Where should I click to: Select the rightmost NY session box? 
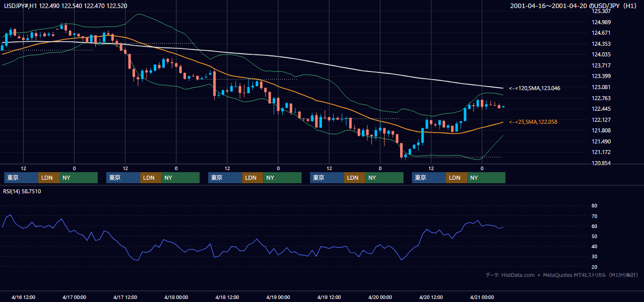[486, 178]
